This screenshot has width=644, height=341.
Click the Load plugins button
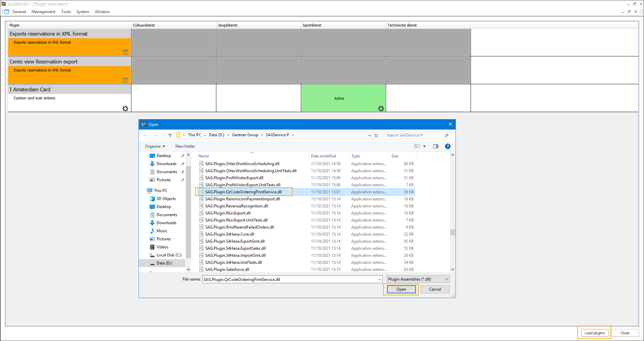tap(594, 333)
